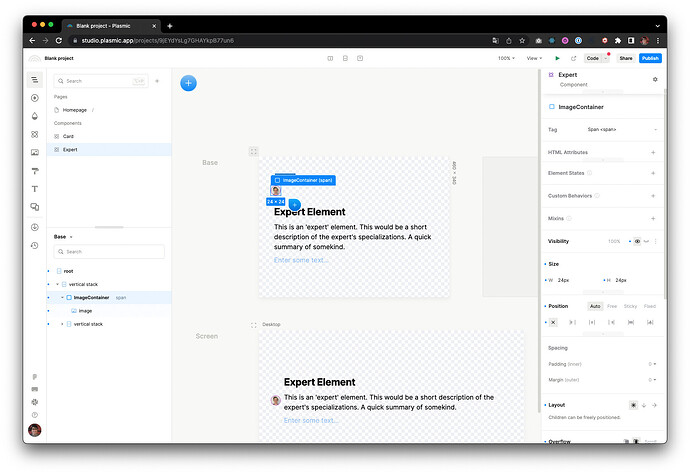Click the green Play preview icon
The width and height of the screenshot is (690, 474).
point(558,58)
